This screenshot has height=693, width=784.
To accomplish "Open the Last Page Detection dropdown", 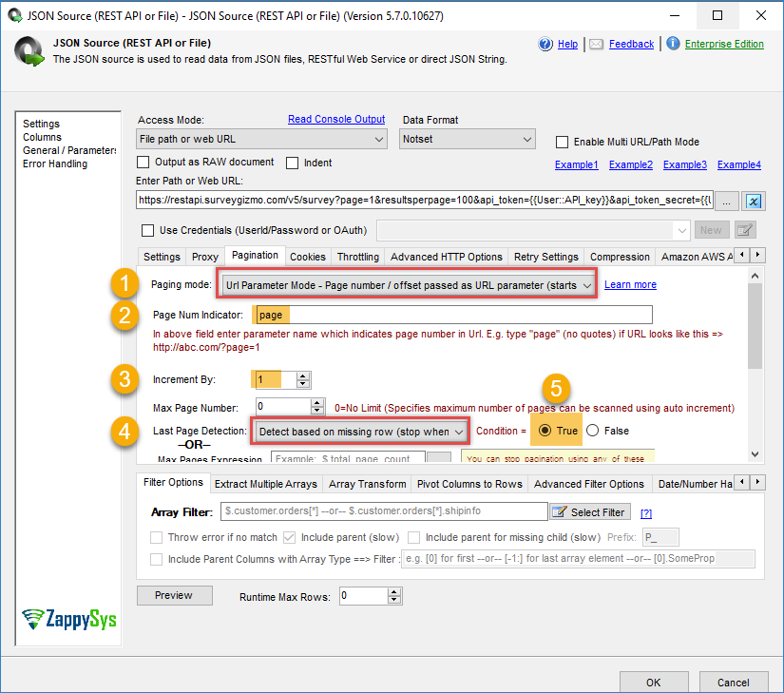I will pyautogui.click(x=360, y=432).
